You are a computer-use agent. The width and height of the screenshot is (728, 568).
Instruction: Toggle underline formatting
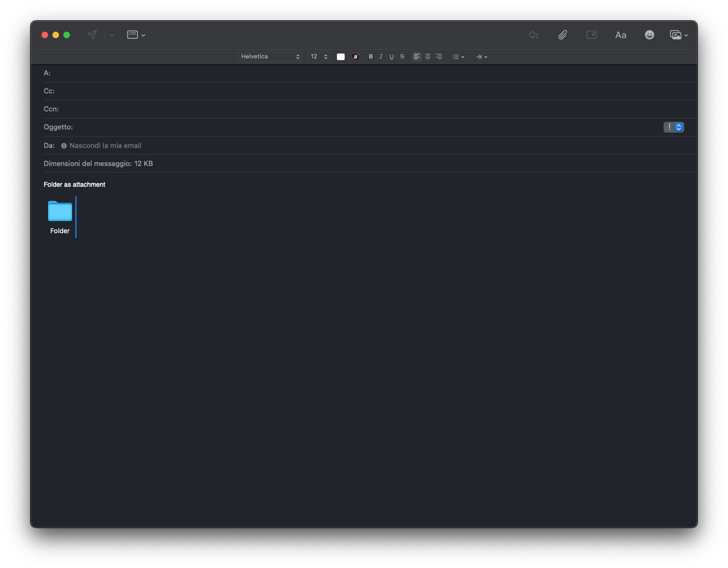(392, 57)
